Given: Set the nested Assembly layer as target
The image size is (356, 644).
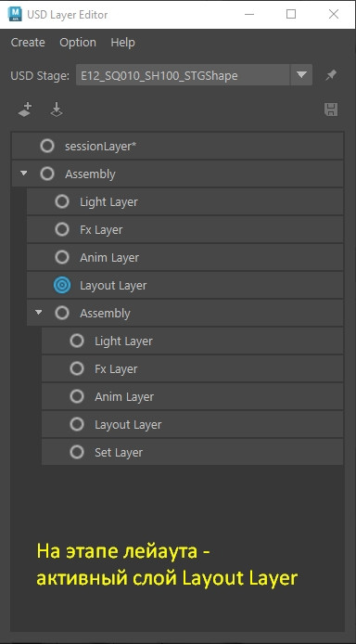Looking at the screenshot, I should coord(62,313).
